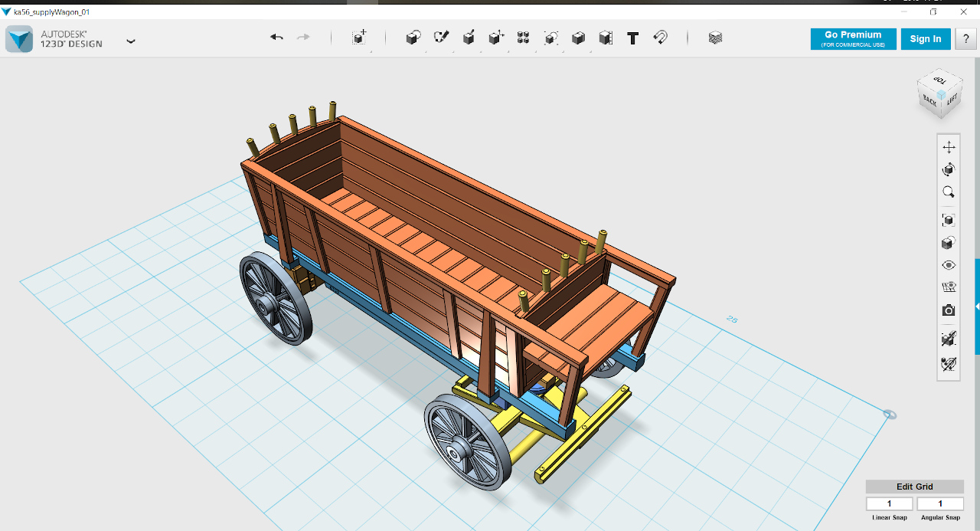Select the Text tool icon
The image size is (980, 531).
tap(633, 38)
